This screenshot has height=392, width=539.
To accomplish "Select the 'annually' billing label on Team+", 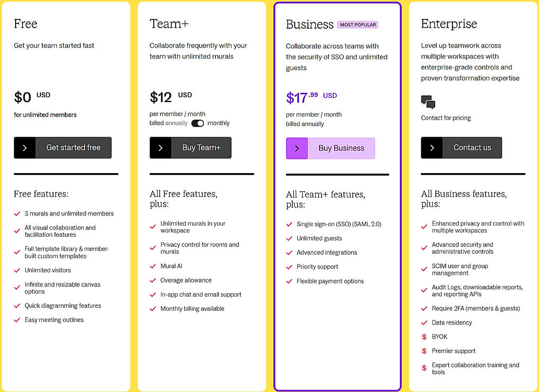I will tap(176, 124).
